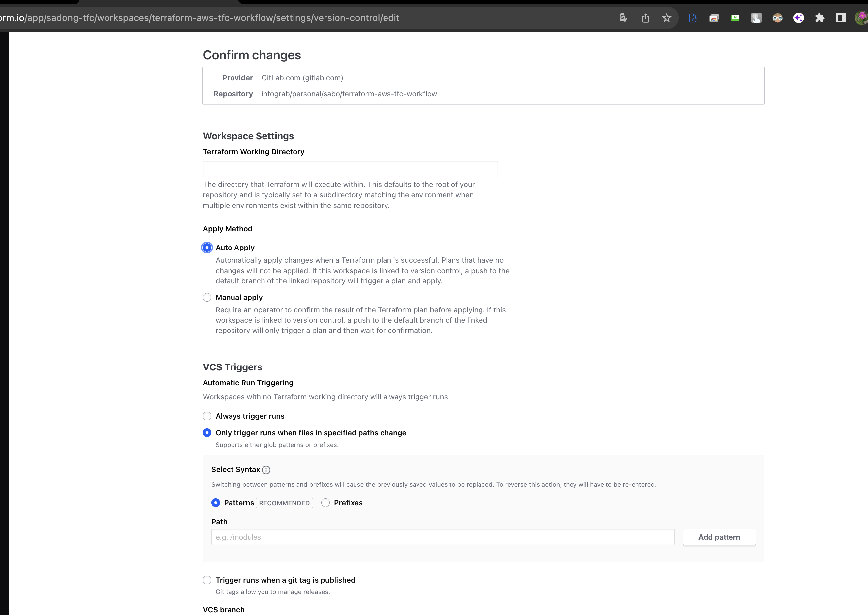Image resolution: width=868 pixels, height=615 pixels.
Task: Open the Extensions puzzle piece menu
Action: tap(820, 18)
